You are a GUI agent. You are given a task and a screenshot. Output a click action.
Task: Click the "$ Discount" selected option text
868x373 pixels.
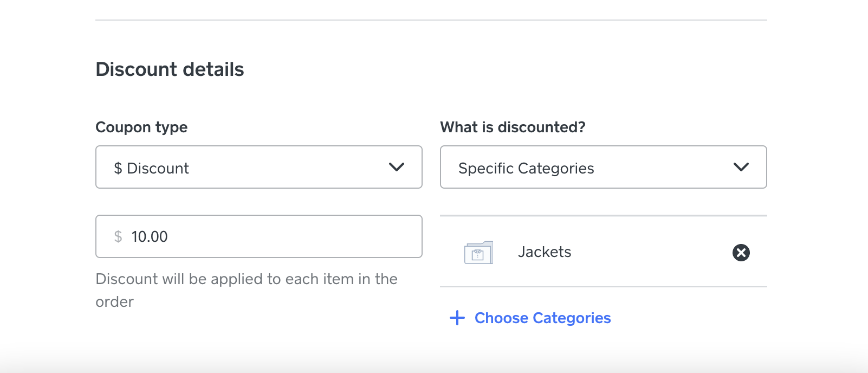tap(151, 169)
